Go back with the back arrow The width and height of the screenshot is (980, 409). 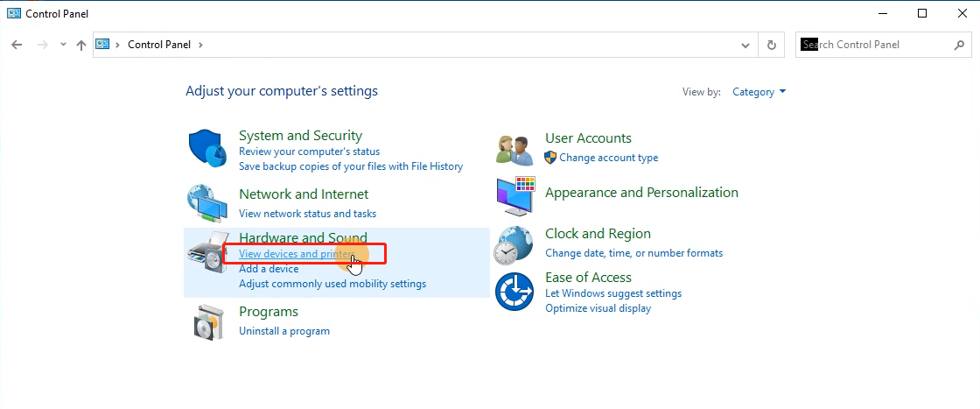(17, 45)
